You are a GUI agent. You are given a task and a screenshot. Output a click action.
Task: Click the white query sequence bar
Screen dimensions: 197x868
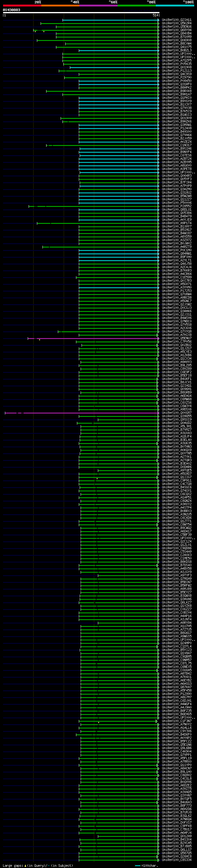pyautogui.click(x=81, y=13)
